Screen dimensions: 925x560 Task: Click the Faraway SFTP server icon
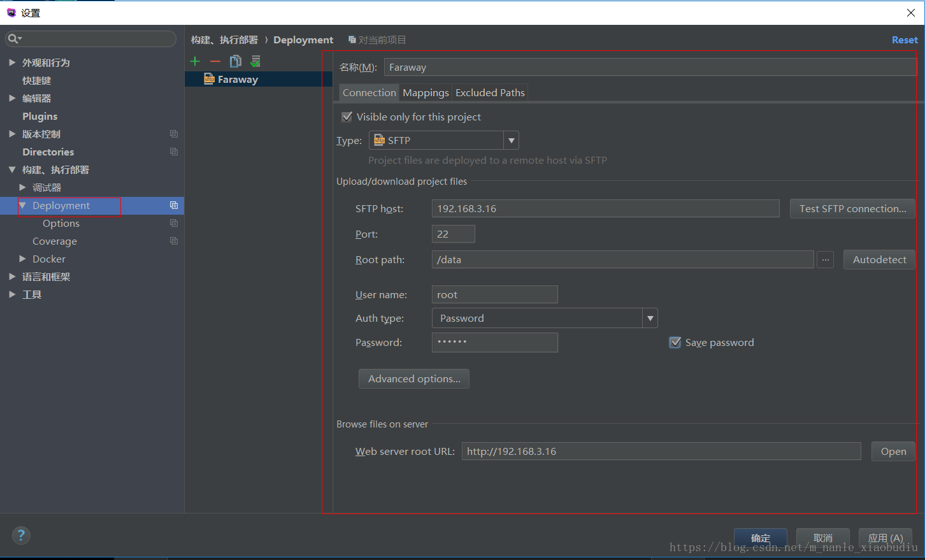209,79
